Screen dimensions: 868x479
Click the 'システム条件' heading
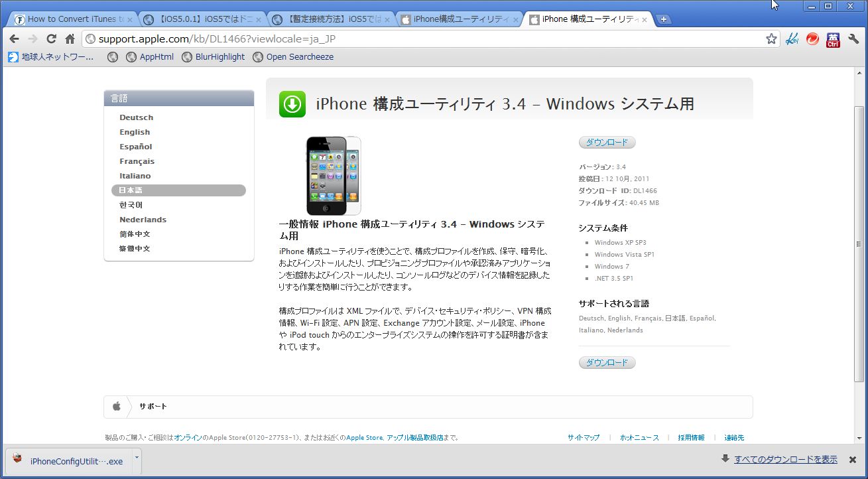(x=603, y=228)
